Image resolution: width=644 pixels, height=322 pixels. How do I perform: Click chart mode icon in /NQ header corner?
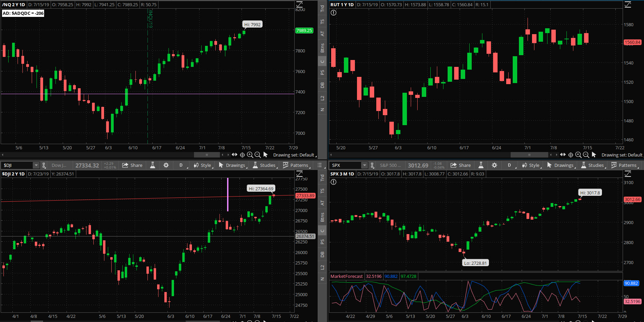click(x=299, y=4)
